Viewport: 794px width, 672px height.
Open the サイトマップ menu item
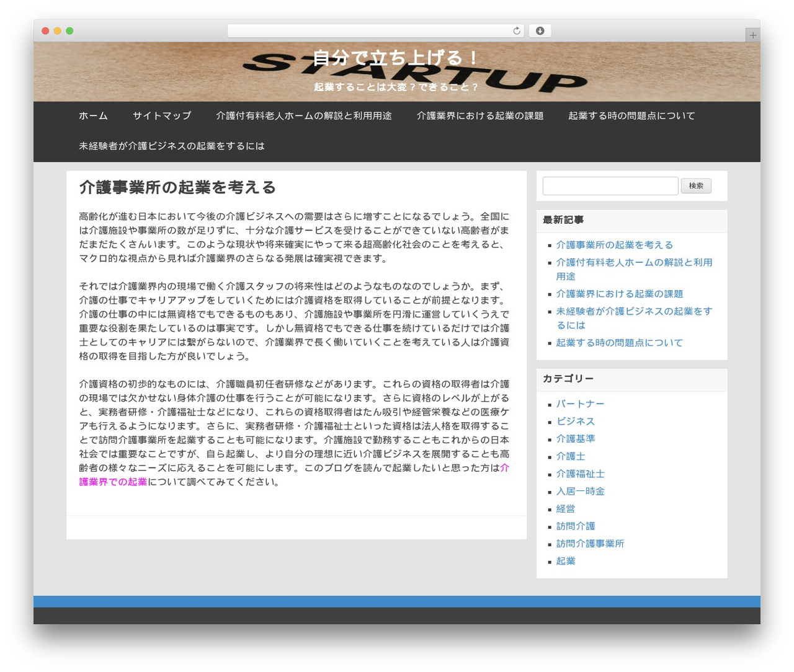coord(161,116)
